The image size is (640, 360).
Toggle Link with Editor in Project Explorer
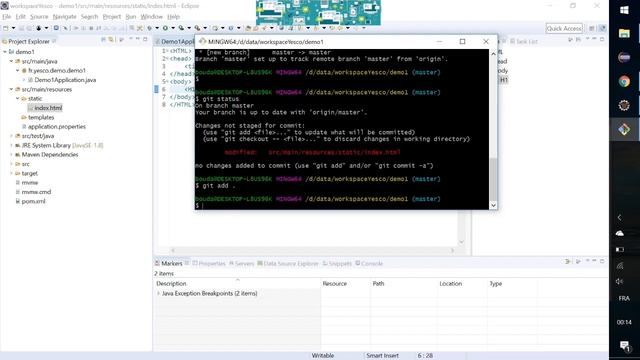point(111,40)
